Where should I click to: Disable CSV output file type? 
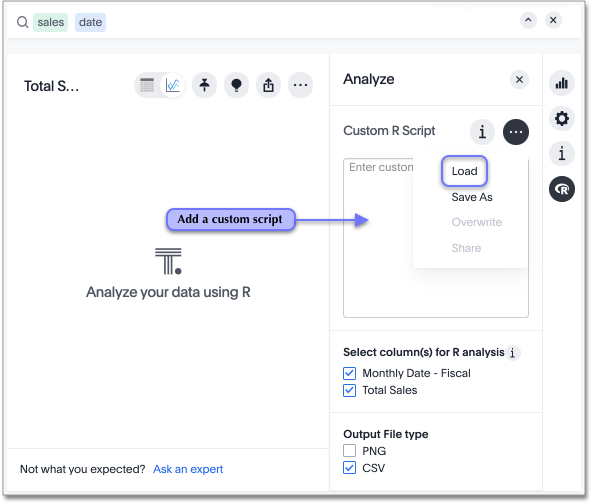coord(350,468)
